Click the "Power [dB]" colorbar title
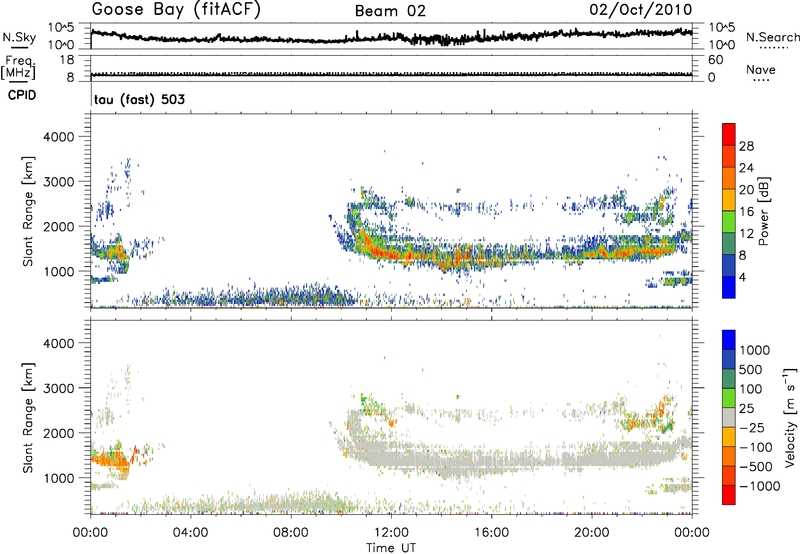 point(763,211)
